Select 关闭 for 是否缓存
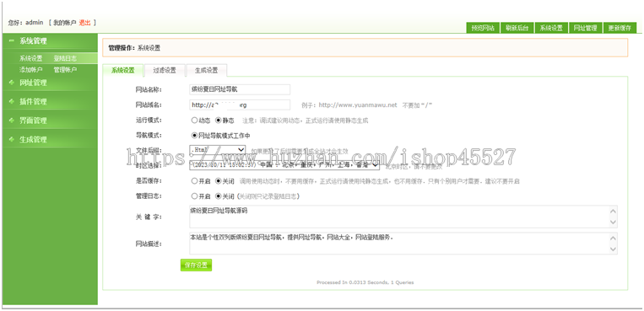Viewport: 644px width, 311px height. pos(218,181)
